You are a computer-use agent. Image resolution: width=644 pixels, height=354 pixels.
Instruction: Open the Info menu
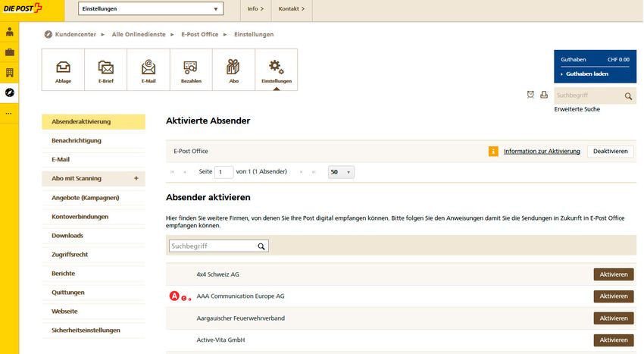[x=255, y=9]
